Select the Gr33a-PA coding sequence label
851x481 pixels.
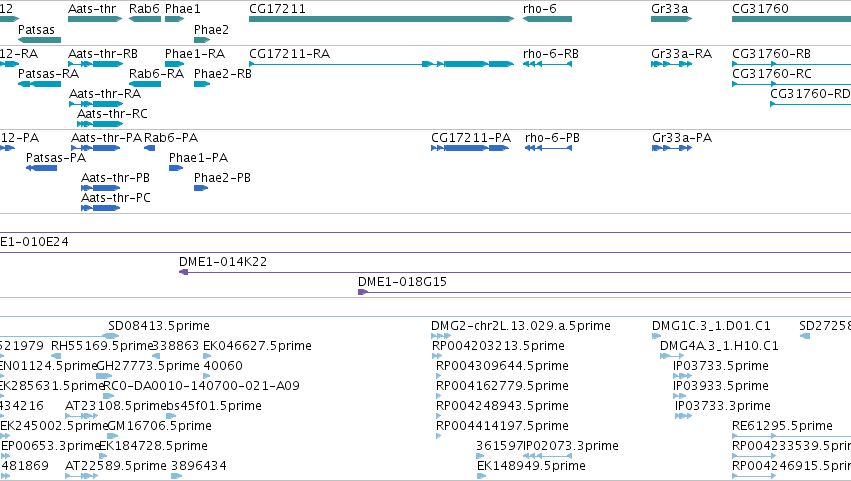[x=682, y=138]
